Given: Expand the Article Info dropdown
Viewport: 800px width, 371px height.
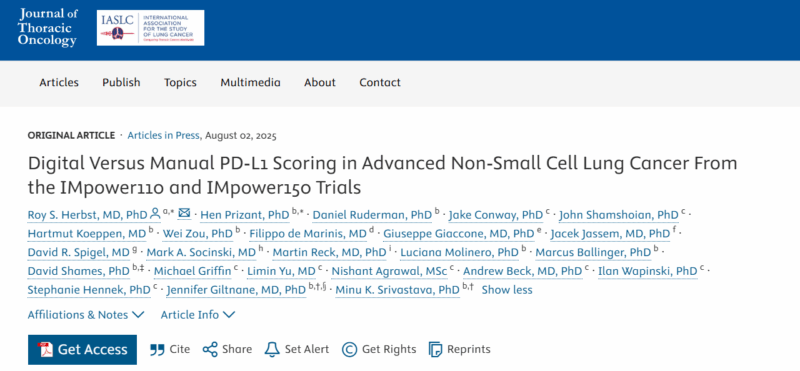Looking at the screenshot, I should [198, 315].
